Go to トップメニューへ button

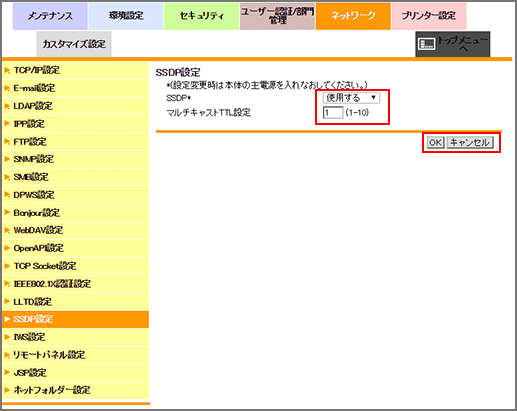[x=453, y=44]
